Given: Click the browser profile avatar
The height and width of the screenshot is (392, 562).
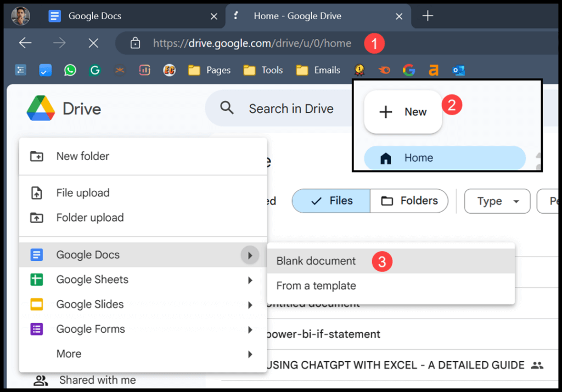Looking at the screenshot, I should point(20,16).
